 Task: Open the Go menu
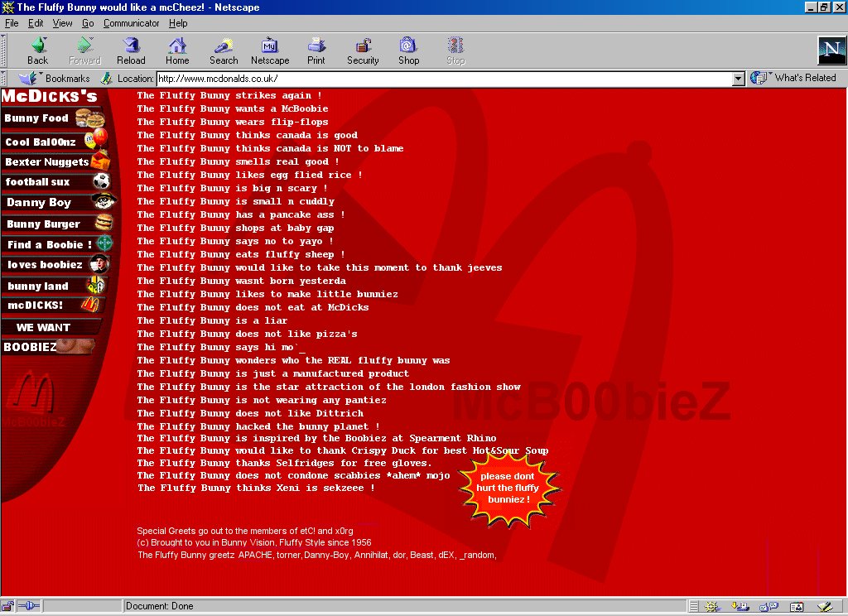click(88, 23)
